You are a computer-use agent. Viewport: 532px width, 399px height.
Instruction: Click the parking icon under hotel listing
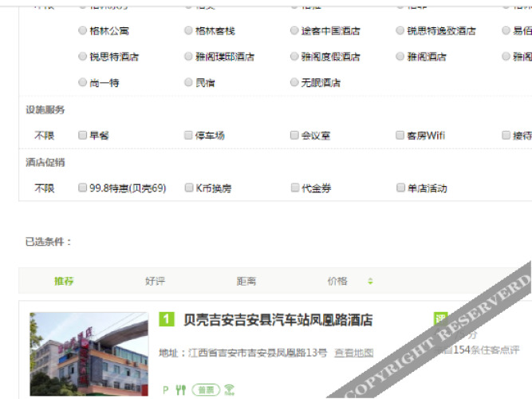(x=165, y=389)
